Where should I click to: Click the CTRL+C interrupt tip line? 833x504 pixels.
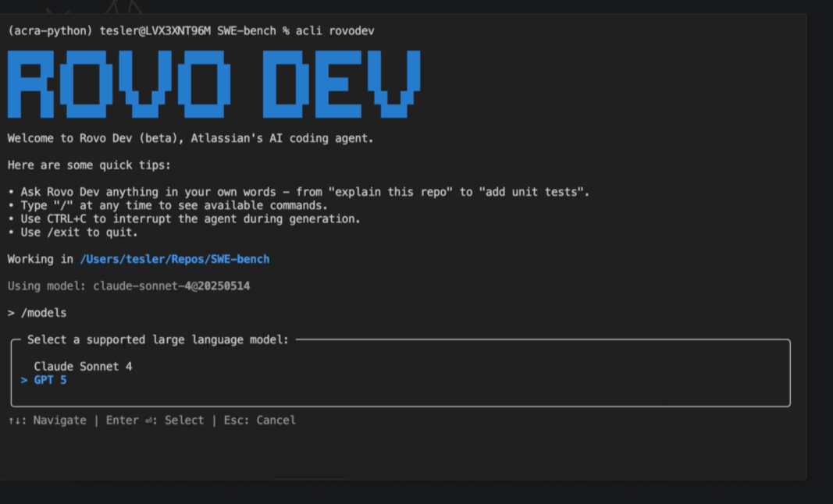(x=183, y=219)
